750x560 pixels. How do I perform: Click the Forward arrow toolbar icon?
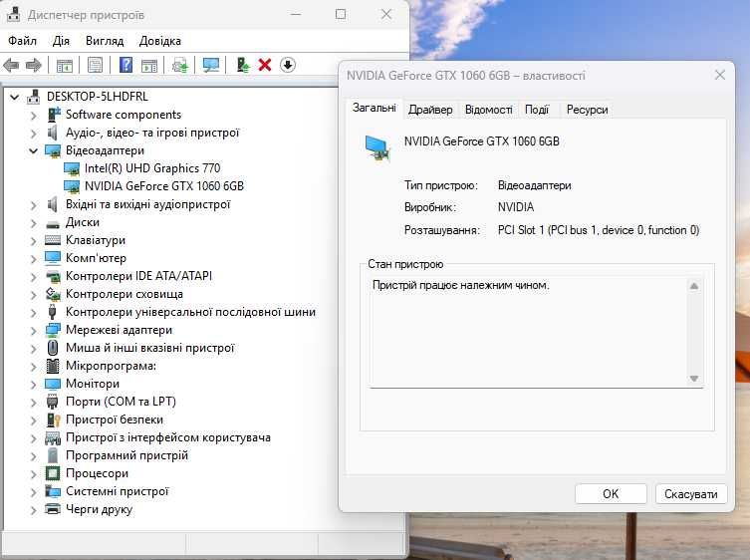click(x=33, y=65)
